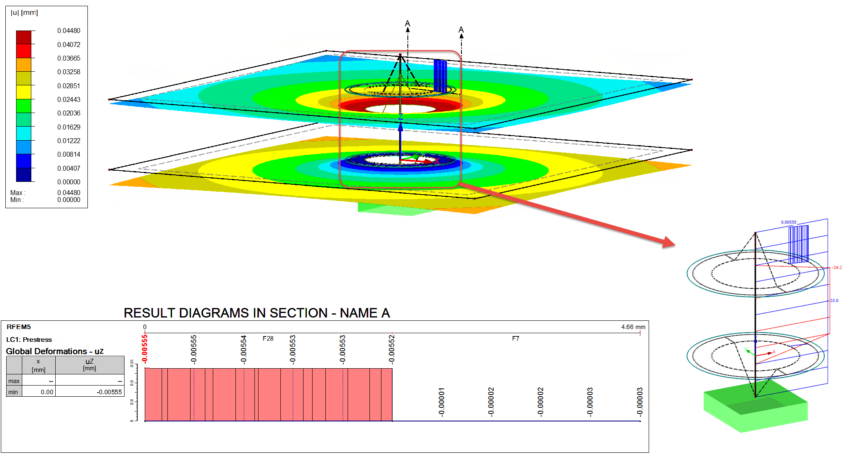Click the Global Deformations - uZ heading

pos(54,351)
